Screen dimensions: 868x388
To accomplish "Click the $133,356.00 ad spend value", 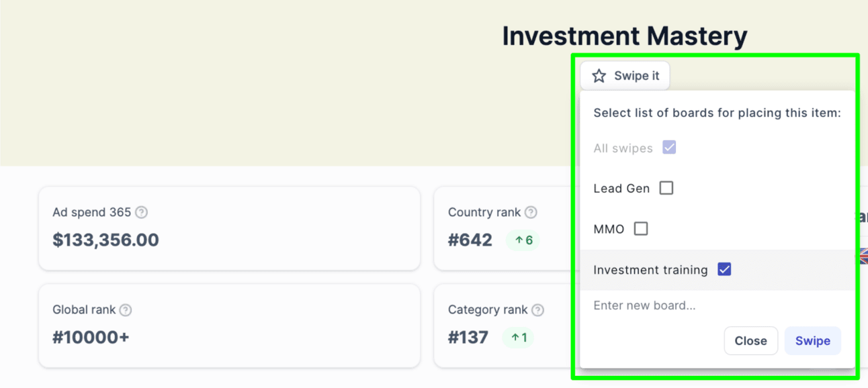I will coord(105,240).
